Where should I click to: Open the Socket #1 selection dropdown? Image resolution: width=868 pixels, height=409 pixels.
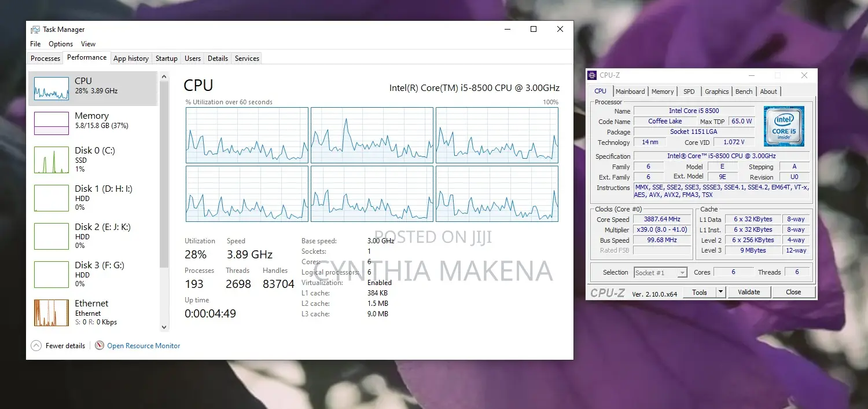(x=660, y=272)
